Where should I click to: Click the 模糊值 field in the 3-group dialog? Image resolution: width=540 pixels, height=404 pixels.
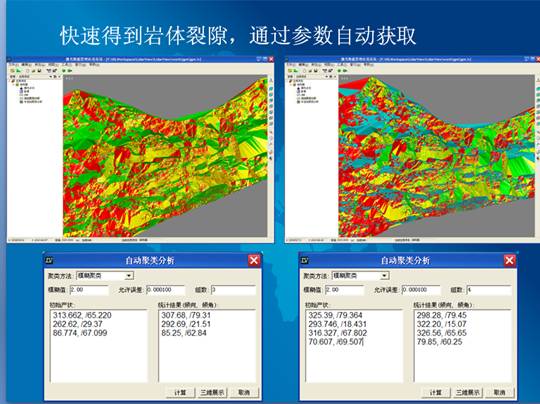(x=89, y=290)
